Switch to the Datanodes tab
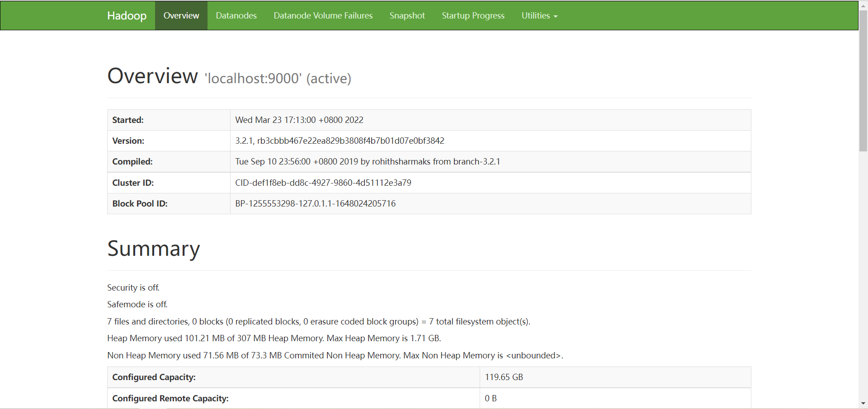Viewport: 868px width, 409px height. (x=236, y=15)
